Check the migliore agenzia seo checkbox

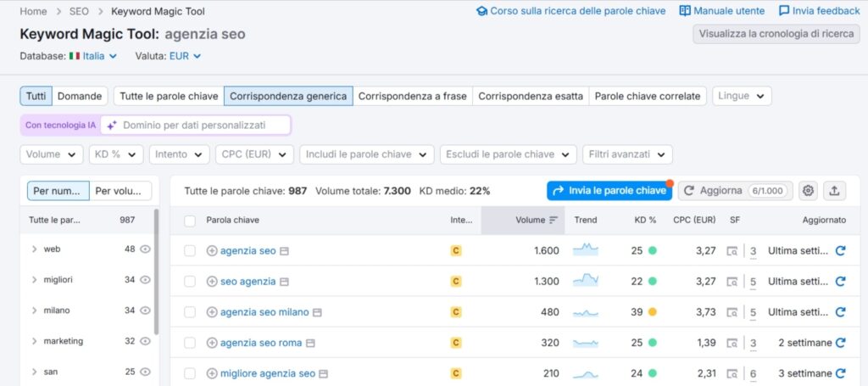[190, 374]
